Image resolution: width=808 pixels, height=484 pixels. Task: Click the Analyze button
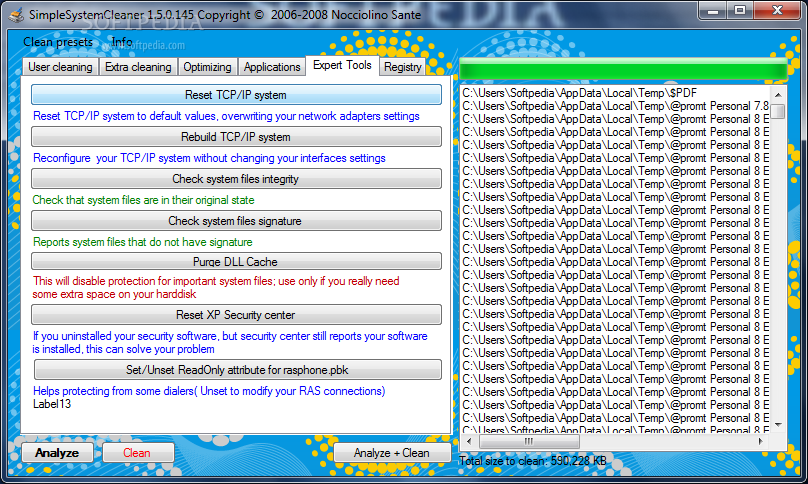57,453
